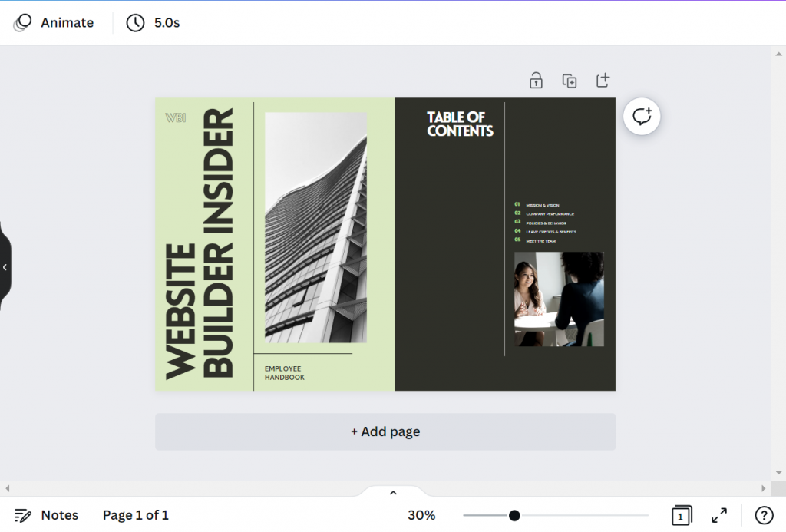Open the page grid view
The width and height of the screenshot is (786, 532).
click(x=681, y=515)
